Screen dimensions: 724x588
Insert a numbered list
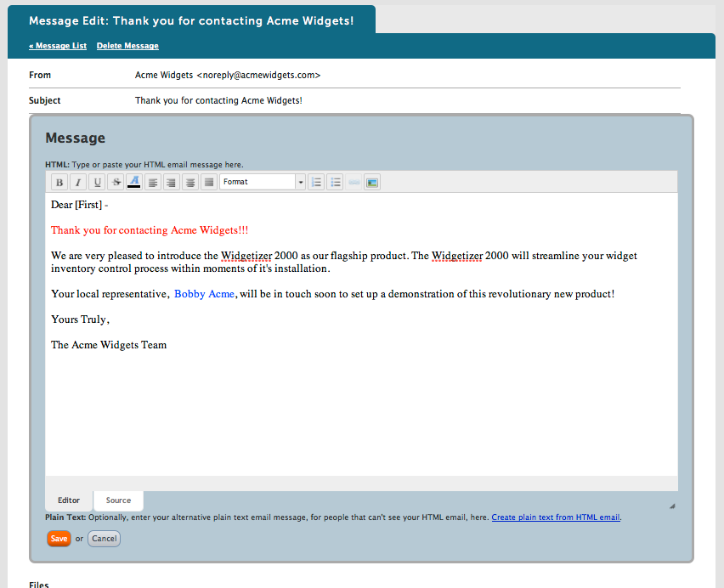pos(316,183)
